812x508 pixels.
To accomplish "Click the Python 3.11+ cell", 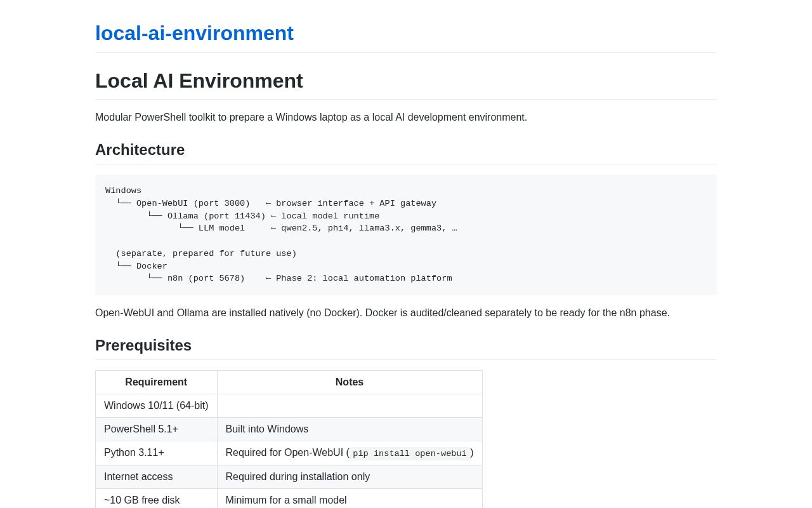I will click(156, 453).
